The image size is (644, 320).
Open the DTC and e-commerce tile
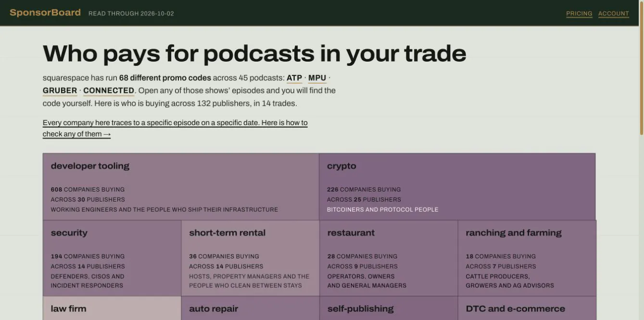pos(527,308)
